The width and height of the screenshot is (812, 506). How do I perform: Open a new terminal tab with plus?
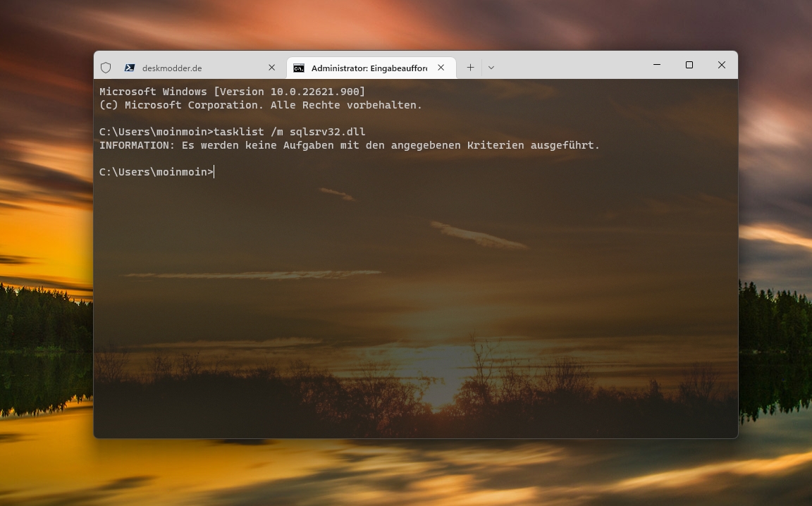point(470,68)
